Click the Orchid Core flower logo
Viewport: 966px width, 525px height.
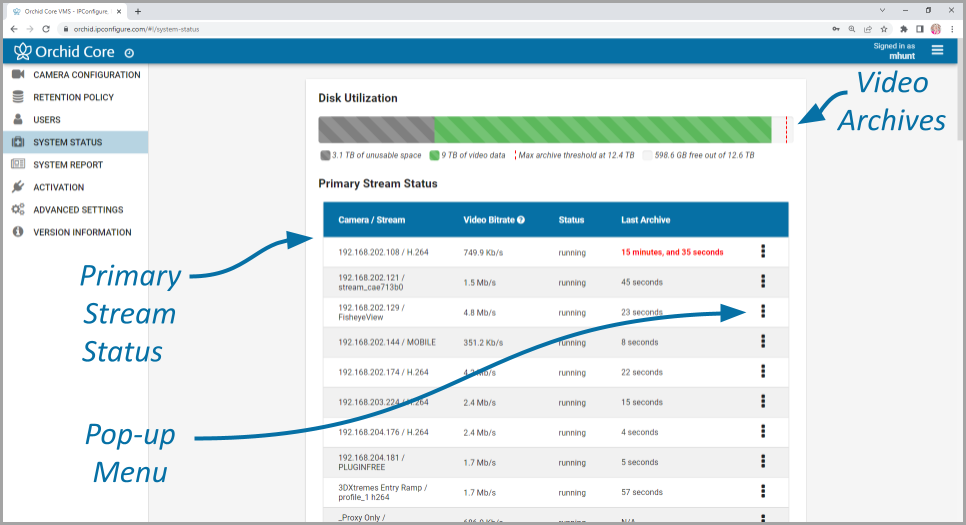point(23,51)
